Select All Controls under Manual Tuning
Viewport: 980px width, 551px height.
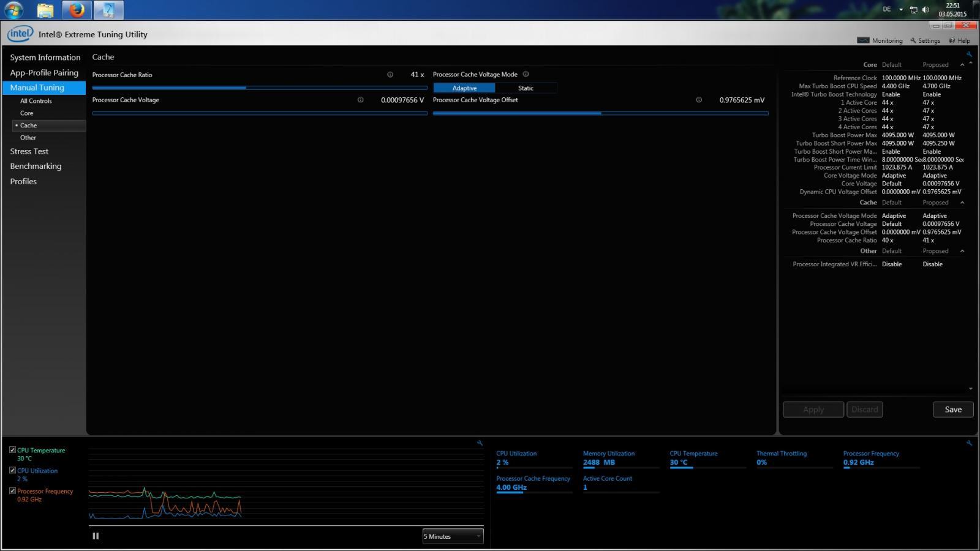pyautogui.click(x=36, y=101)
